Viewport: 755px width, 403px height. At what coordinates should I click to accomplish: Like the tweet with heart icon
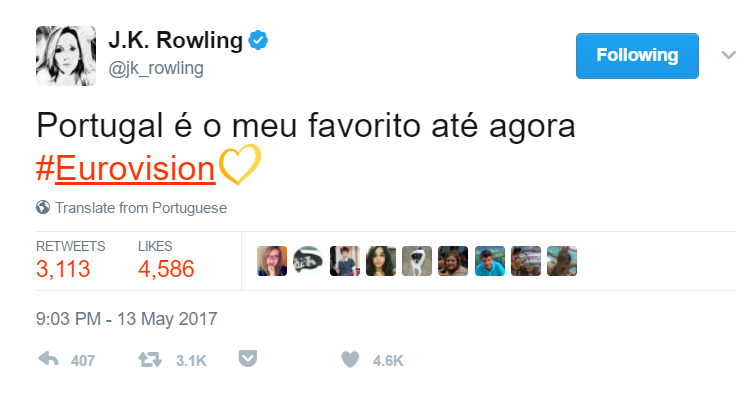point(350,359)
